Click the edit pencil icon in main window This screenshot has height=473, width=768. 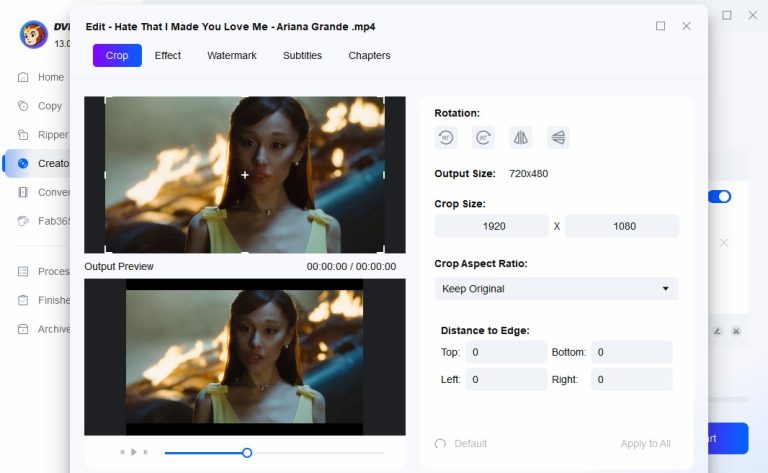[x=717, y=331]
